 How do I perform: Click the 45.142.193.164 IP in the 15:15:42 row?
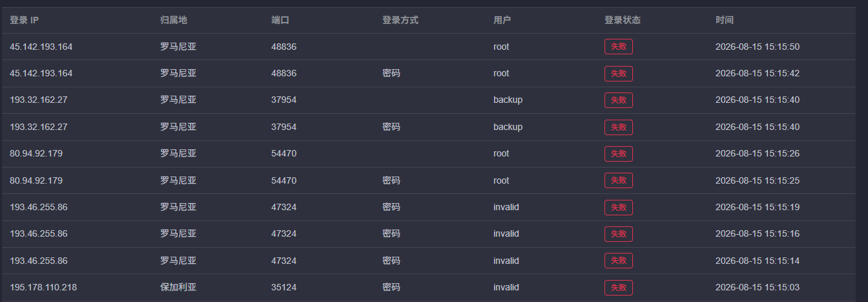(x=41, y=73)
